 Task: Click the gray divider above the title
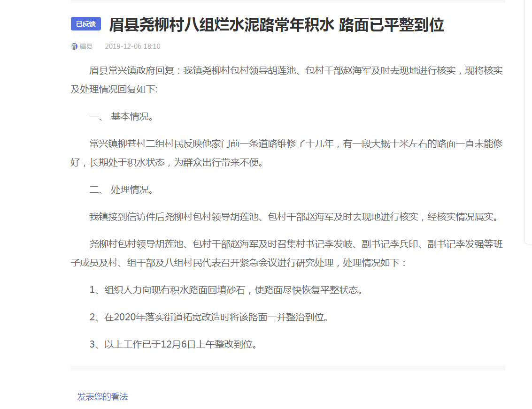288,1
